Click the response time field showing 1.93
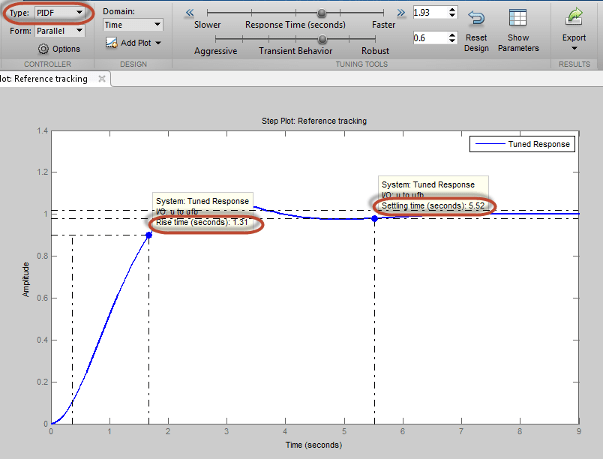Viewport: 603px width, 459px height. pos(430,12)
